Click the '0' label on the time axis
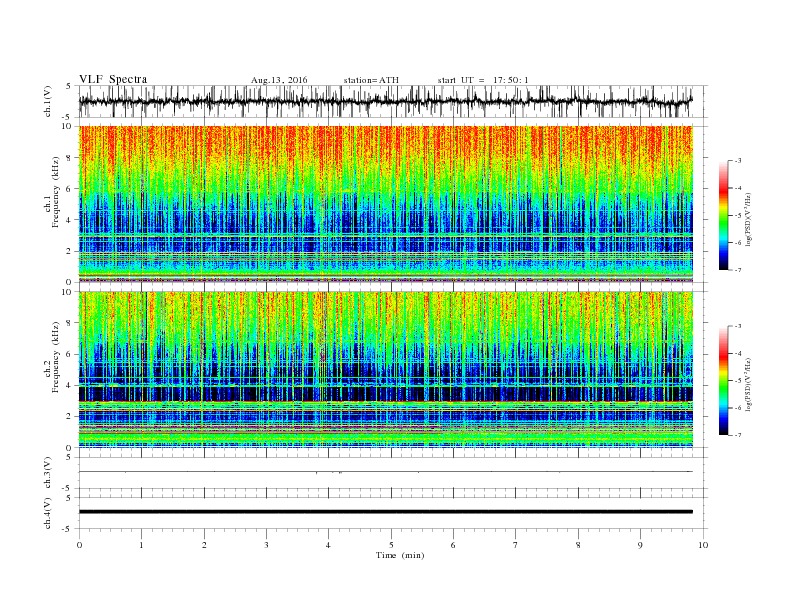 [79, 545]
